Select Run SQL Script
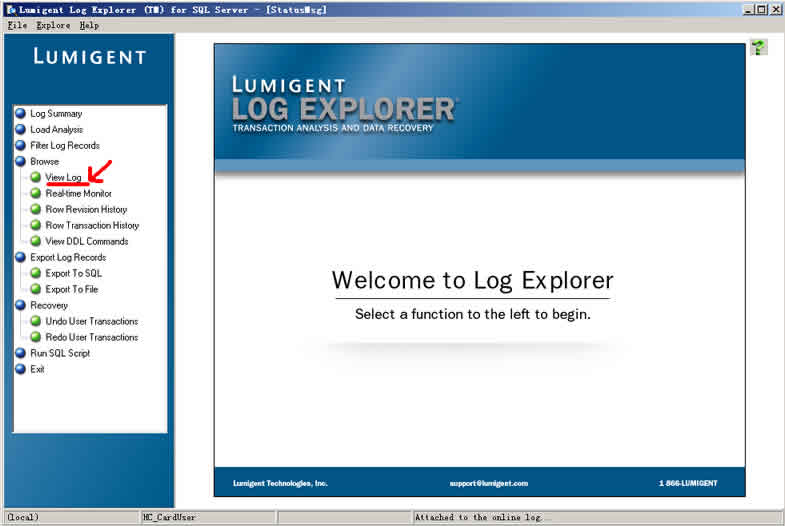The height and width of the screenshot is (526, 785). click(x=60, y=353)
